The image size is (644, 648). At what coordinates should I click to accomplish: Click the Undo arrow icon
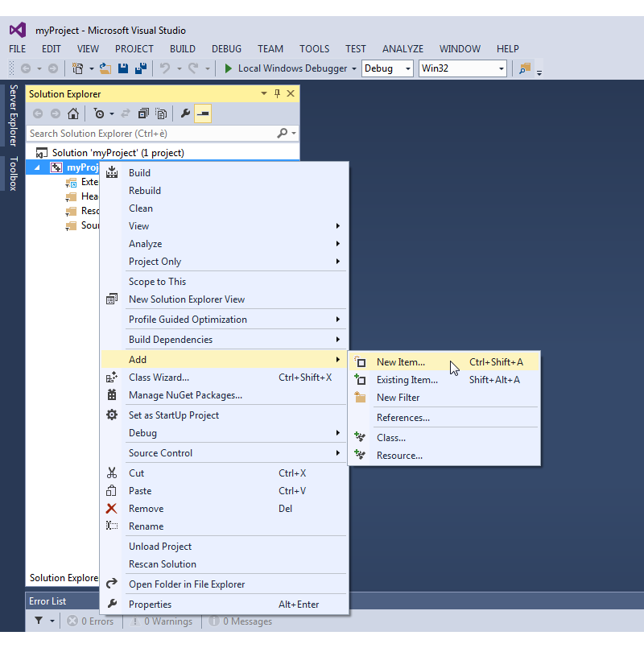165,68
